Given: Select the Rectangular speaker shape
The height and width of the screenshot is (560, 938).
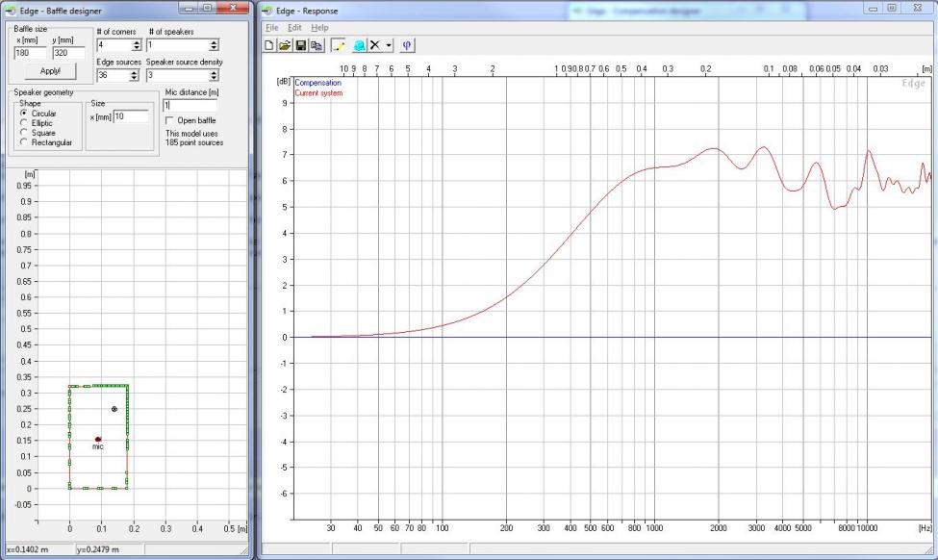Looking at the screenshot, I should [23, 142].
